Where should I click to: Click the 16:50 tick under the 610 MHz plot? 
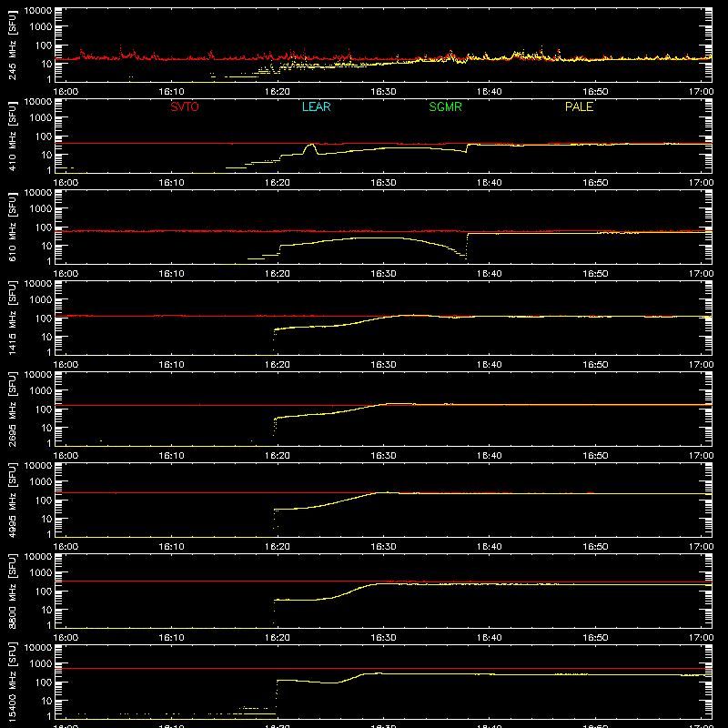coord(595,274)
